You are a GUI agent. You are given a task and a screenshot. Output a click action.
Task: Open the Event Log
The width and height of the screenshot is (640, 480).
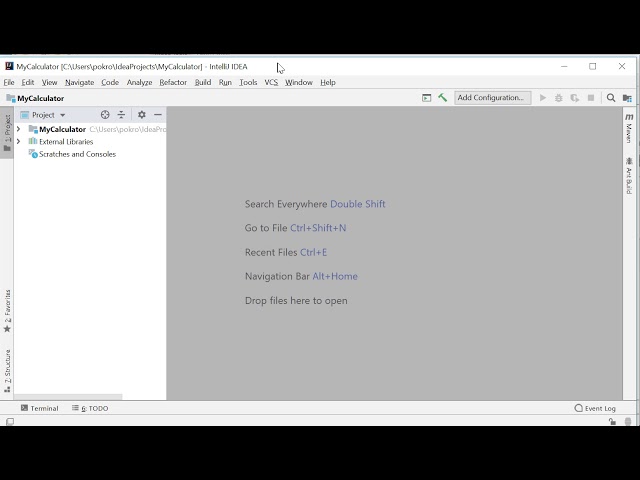595,408
